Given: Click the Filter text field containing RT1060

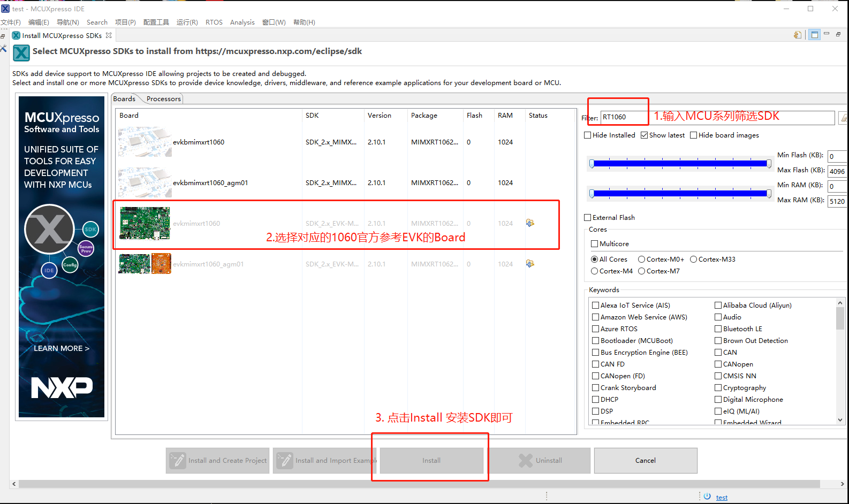Looking at the screenshot, I should point(717,117).
